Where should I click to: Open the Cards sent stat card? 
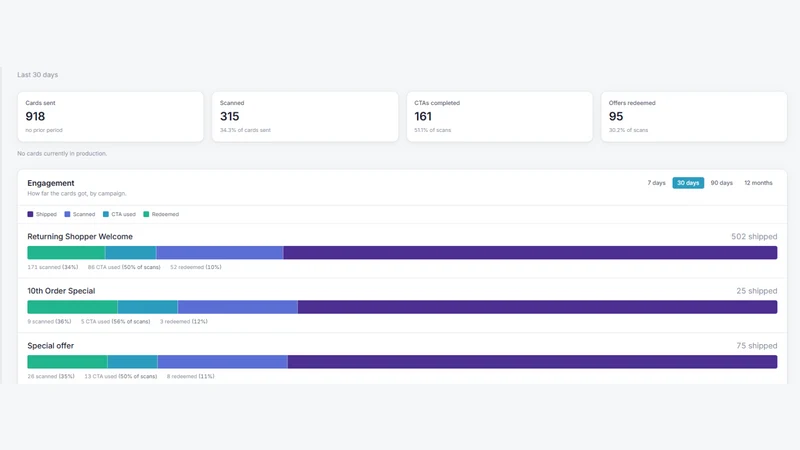click(110, 117)
